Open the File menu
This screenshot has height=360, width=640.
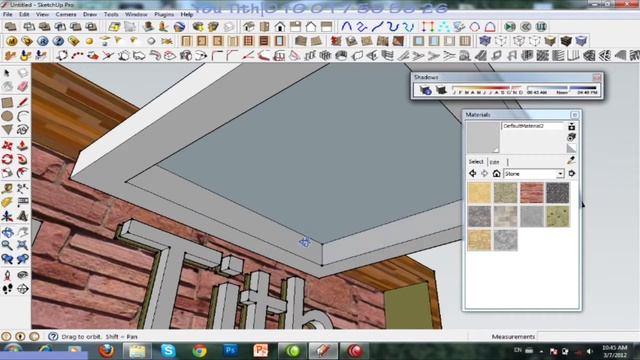click(8, 14)
